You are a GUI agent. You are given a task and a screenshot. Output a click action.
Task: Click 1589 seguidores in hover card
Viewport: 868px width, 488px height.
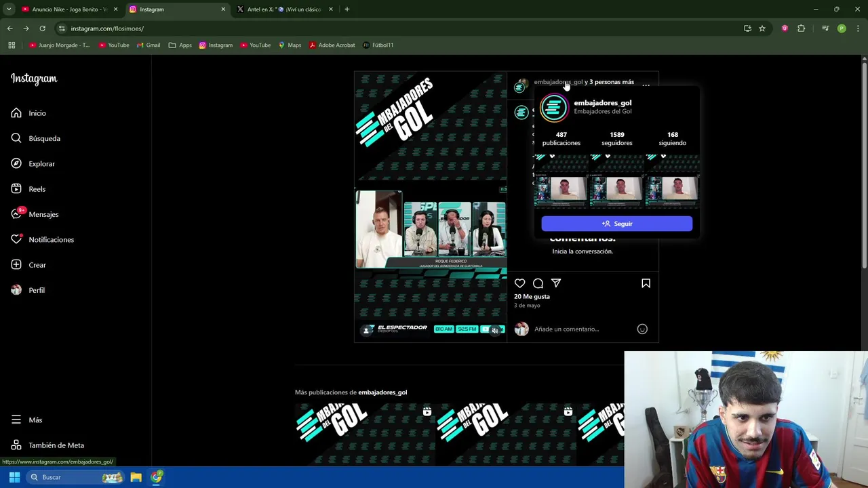[616, 138]
